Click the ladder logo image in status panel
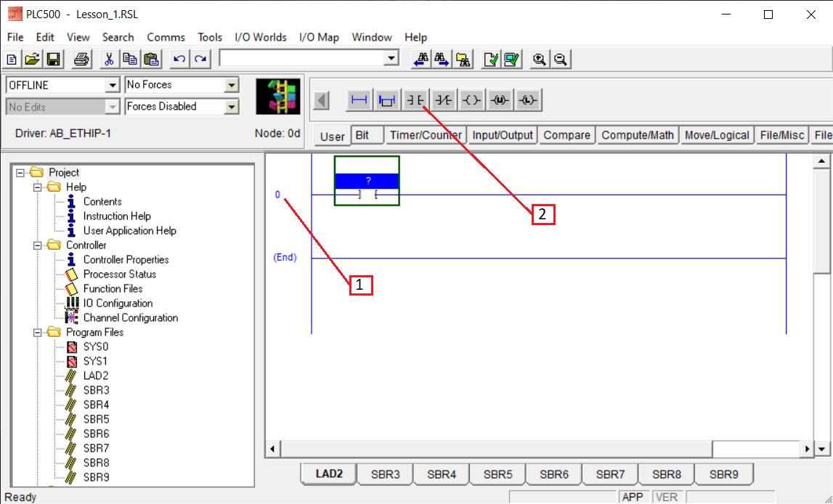The height and width of the screenshot is (504, 833). point(278,97)
